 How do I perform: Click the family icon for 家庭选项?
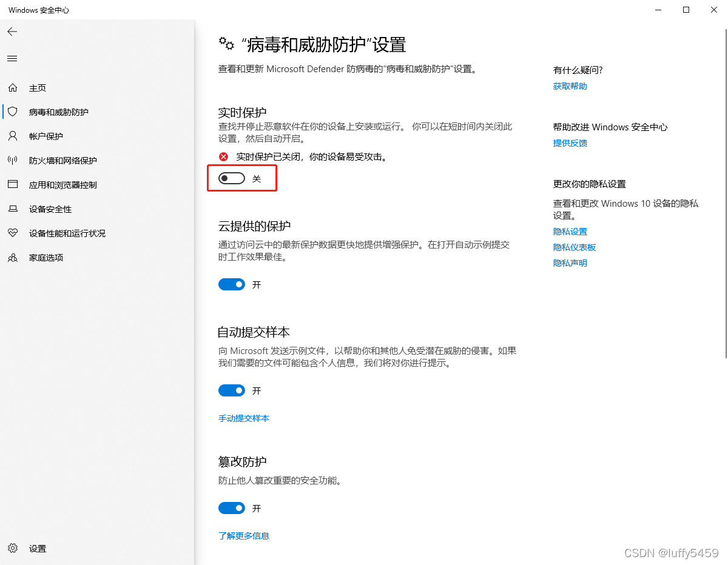click(13, 258)
